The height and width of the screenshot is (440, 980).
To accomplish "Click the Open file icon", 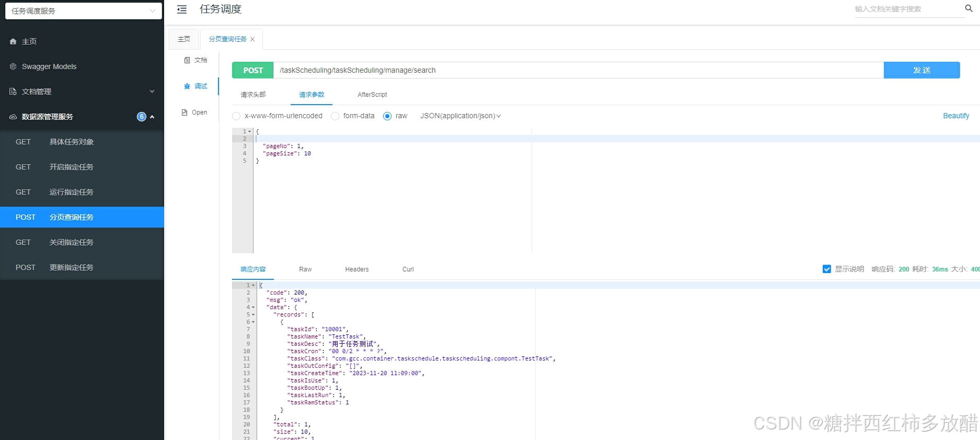I will click(185, 112).
